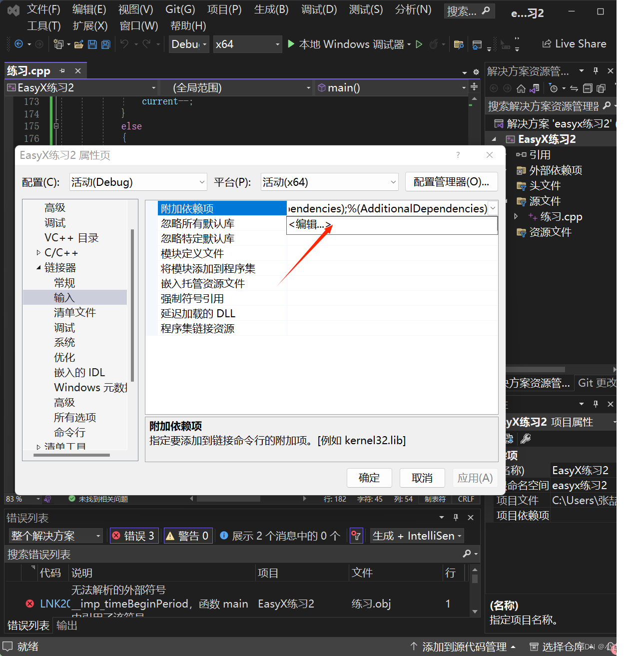Click start without debugging outline play icon
Screen dimensions: 644x656
tap(419, 44)
